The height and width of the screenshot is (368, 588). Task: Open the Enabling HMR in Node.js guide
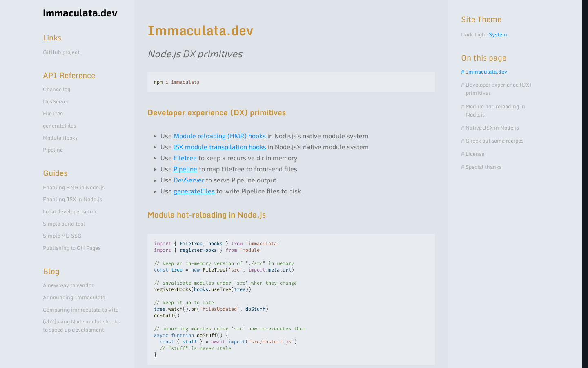[x=73, y=188]
